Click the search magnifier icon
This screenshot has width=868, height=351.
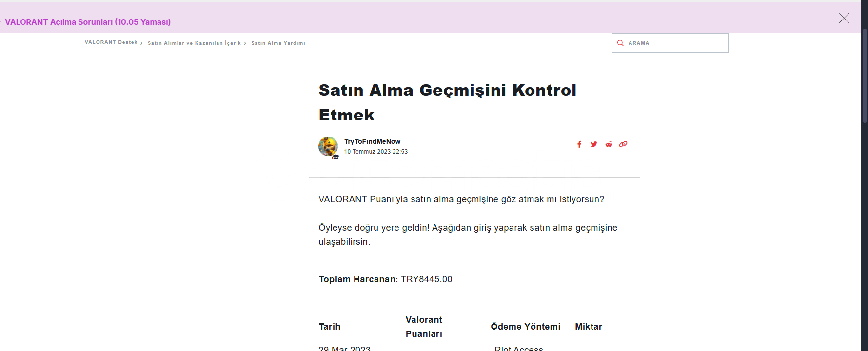[x=620, y=43]
